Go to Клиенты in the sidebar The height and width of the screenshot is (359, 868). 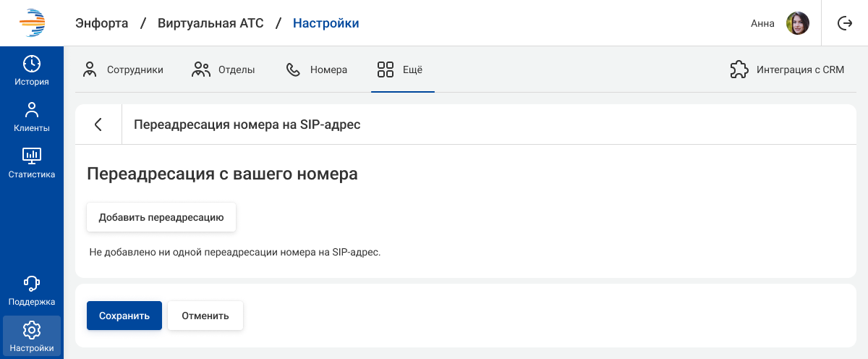coord(32,117)
